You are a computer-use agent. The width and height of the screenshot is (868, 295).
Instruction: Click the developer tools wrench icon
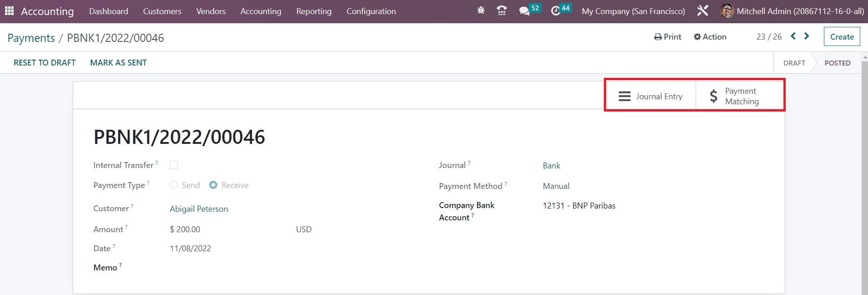point(702,10)
